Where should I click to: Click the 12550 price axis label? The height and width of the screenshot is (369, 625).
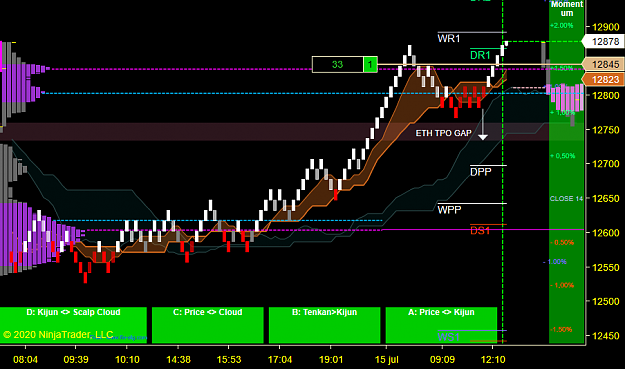tap(606, 267)
